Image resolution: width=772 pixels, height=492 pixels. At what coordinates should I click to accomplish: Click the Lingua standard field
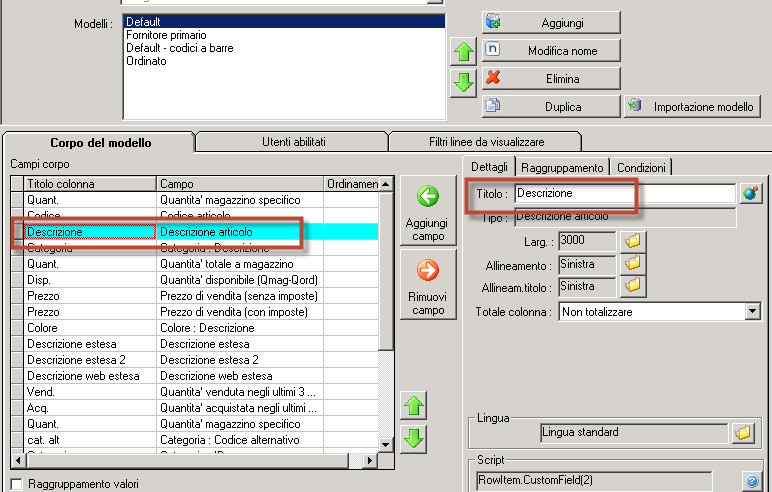[x=634, y=432]
